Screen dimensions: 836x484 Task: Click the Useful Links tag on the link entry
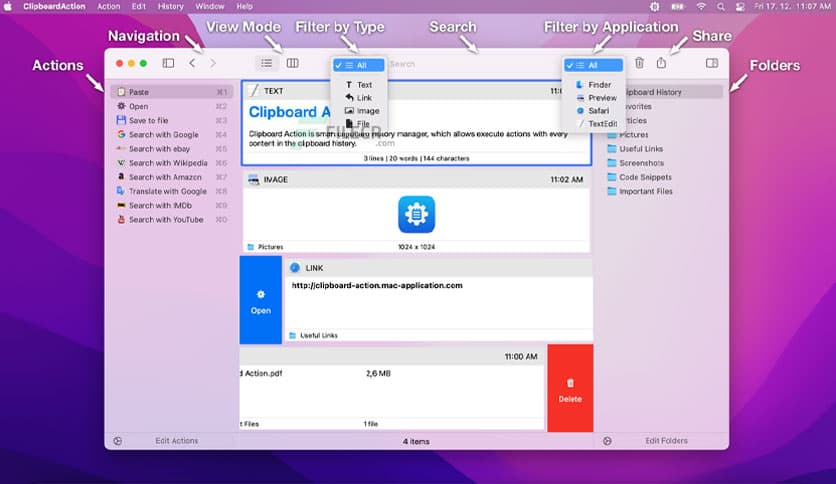click(x=314, y=335)
